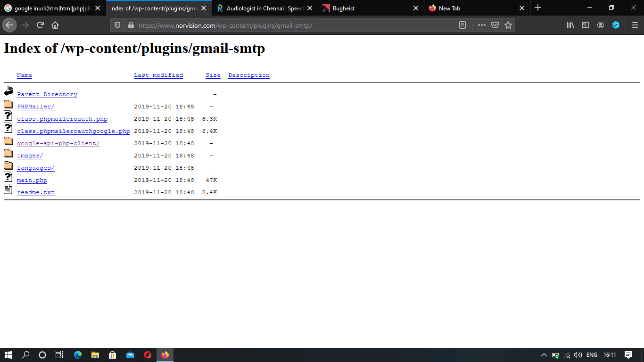Open the main.php file link
Image resolution: width=644 pixels, height=362 pixels.
(32, 180)
